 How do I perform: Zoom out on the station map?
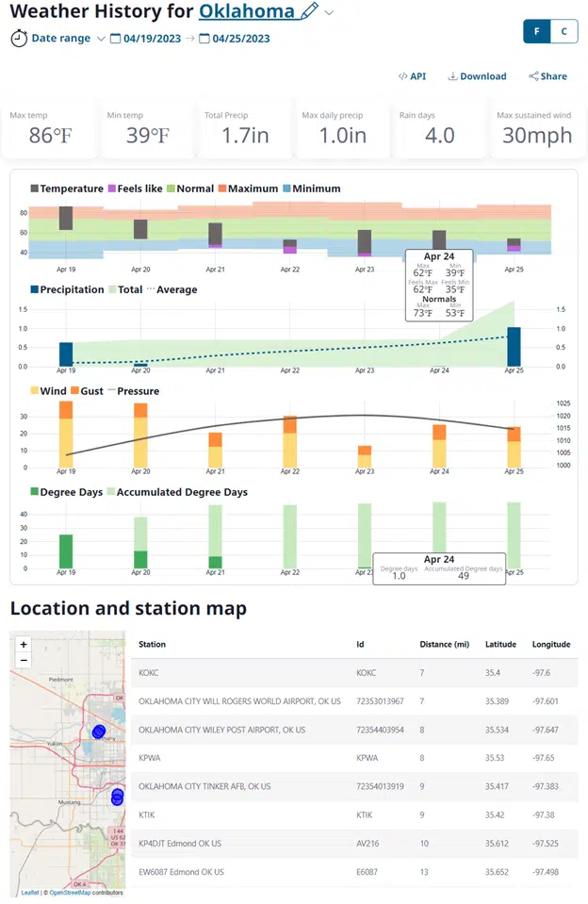[24, 660]
